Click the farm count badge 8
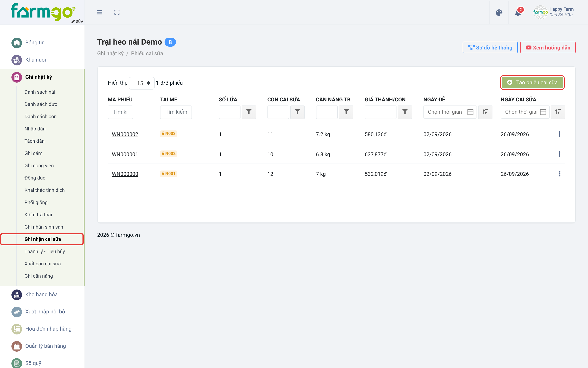 (x=170, y=42)
